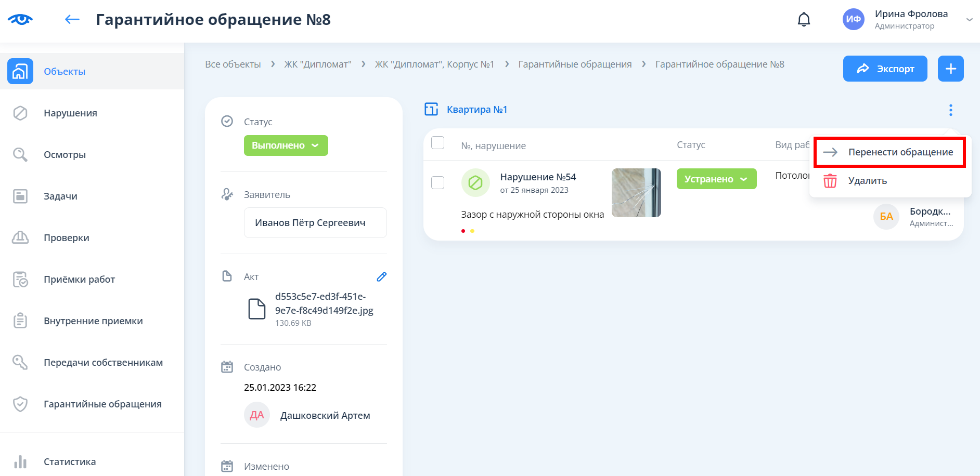Expand the Ирина Фролова user menu

pyautogui.click(x=969, y=20)
